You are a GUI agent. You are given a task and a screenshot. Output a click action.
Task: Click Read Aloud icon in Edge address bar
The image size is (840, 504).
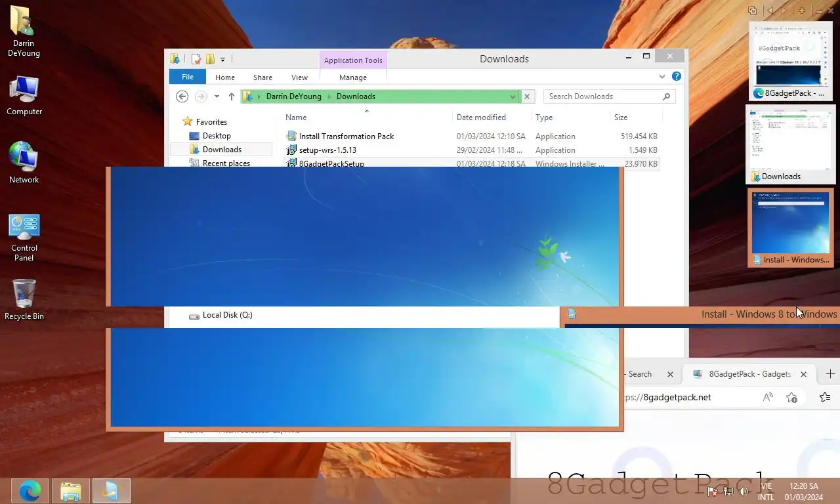768,397
